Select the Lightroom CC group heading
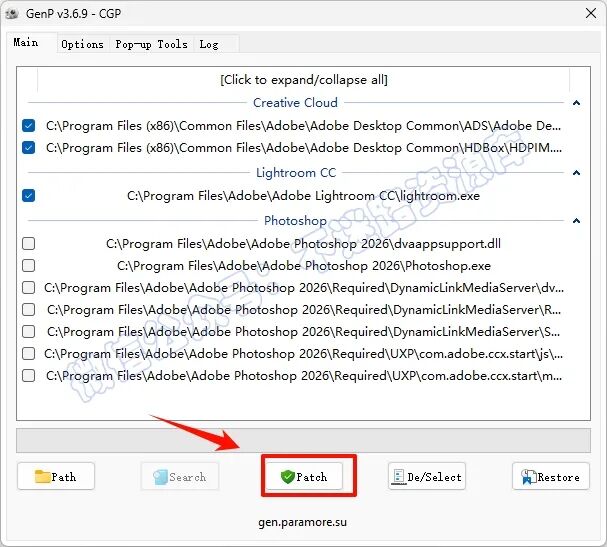 tap(296, 173)
